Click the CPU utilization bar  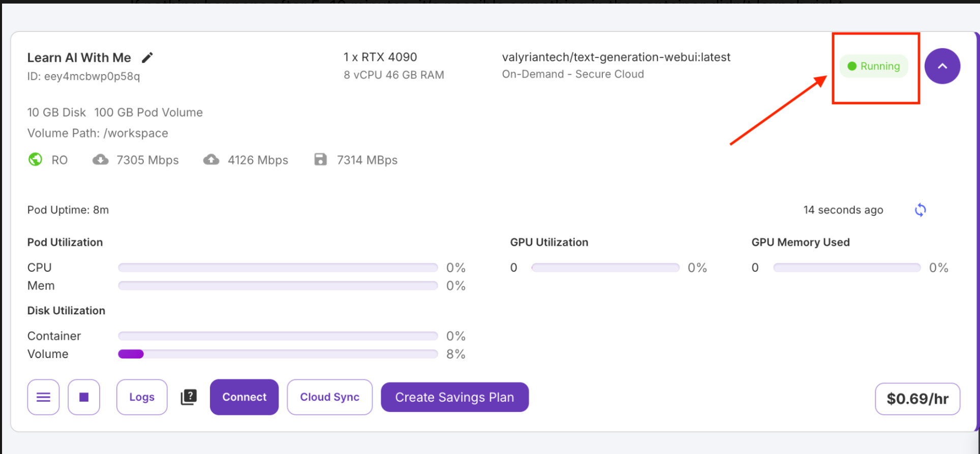pyautogui.click(x=278, y=268)
